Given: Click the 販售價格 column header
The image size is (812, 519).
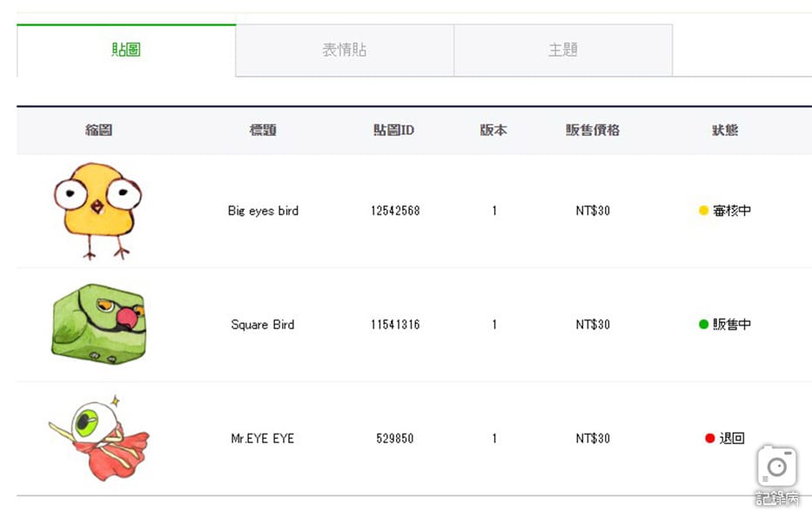Looking at the screenshot, I should tap(593, 130).
